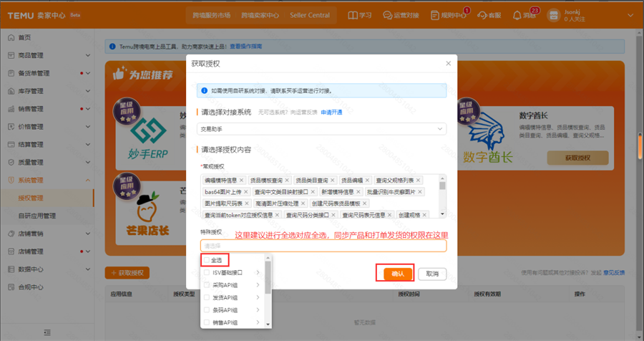Click the 价格管理 sidebar icon

click(x=11, y=127)
